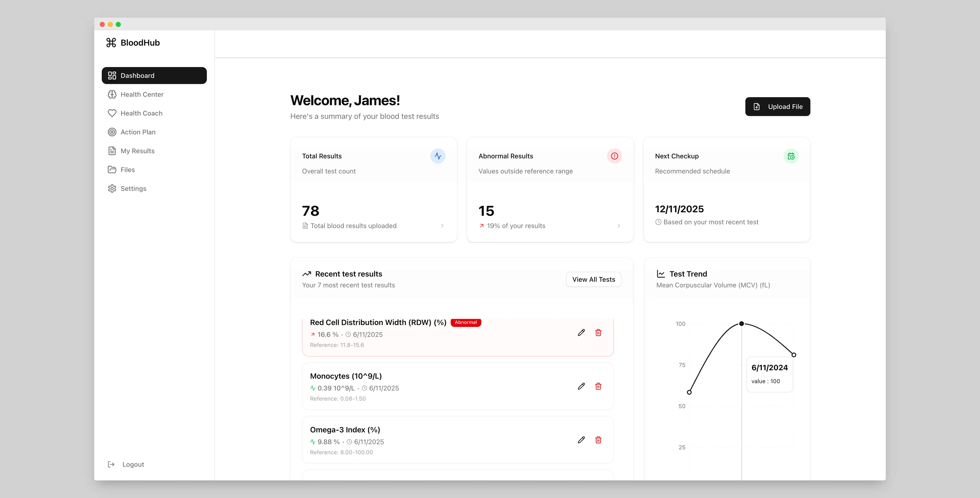Select Health Center in sidebar
The height and width of the screenshot is (498, 980).
[142, 94]
